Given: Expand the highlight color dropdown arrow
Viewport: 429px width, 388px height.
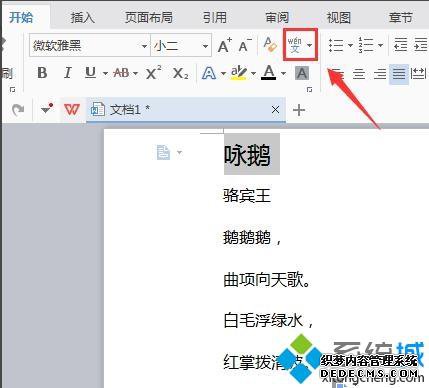Looking at the screenshot, I should click(253, 73).
